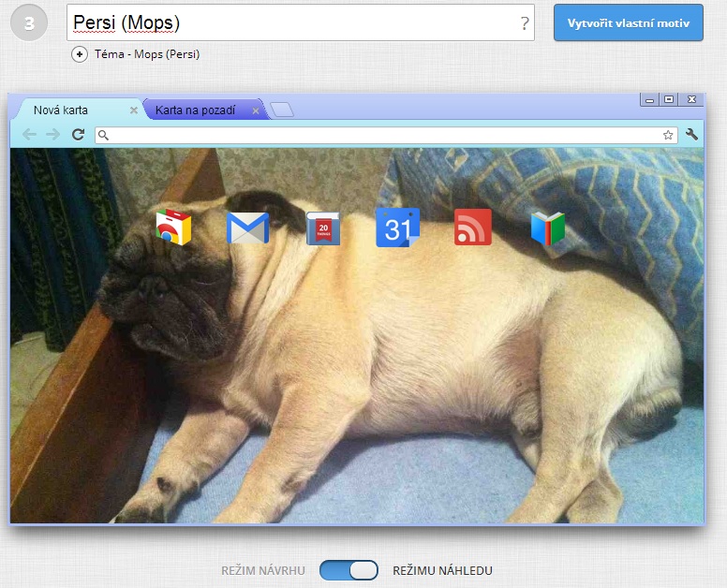727x588 pixels.
Task: Click the Téma - Mops (Persi) text
Action: 147,54
